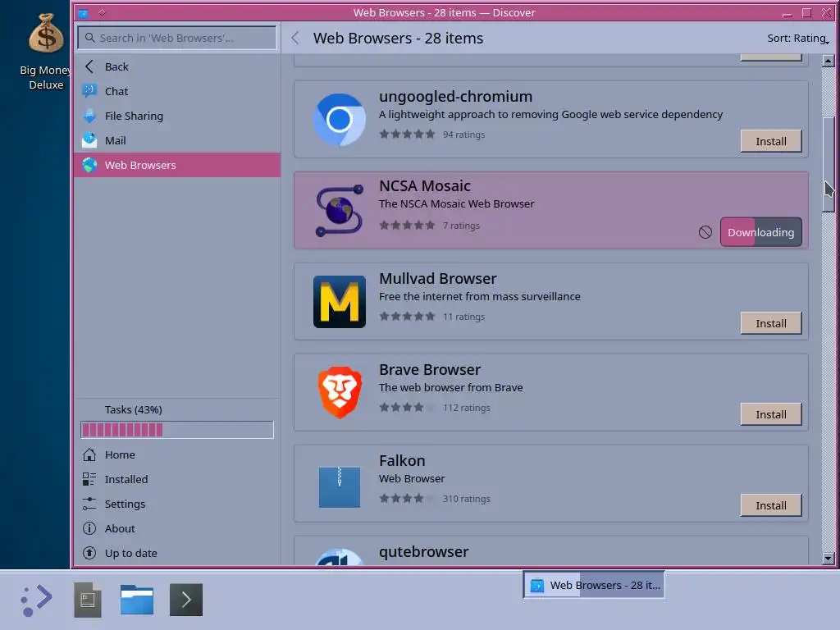Click the Tasks progress bar
This screenshot has height=630, width=840.
[x=177, y=430]
